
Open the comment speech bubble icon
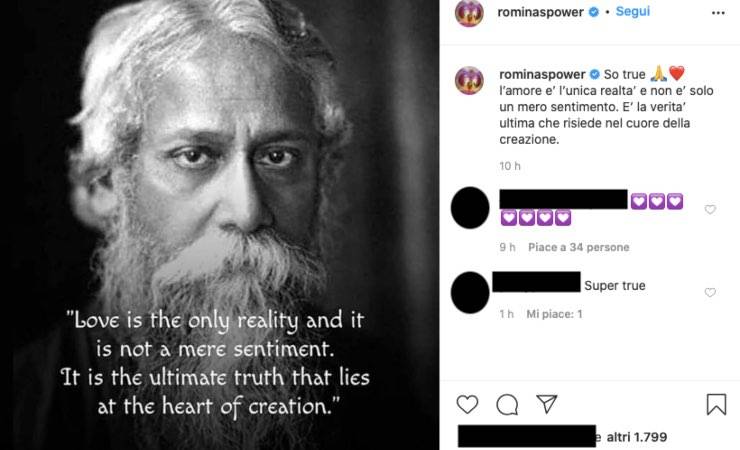tap(507, 404)
